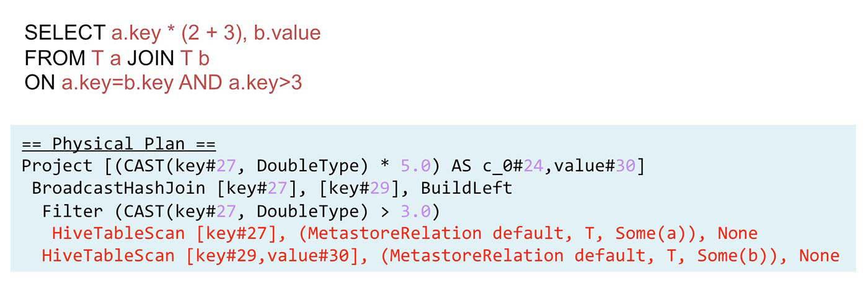
Task: Click the FROM keyword
Action: [55, 58]
